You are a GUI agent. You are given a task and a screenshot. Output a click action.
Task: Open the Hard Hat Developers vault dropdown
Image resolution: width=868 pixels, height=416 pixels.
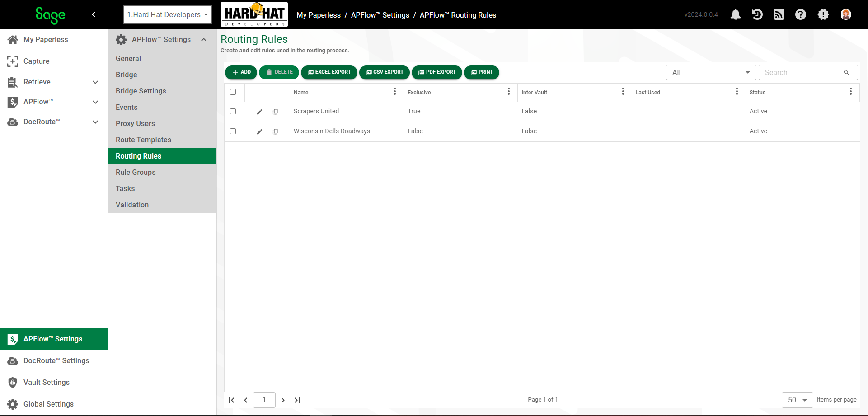(x=167, y=14)
